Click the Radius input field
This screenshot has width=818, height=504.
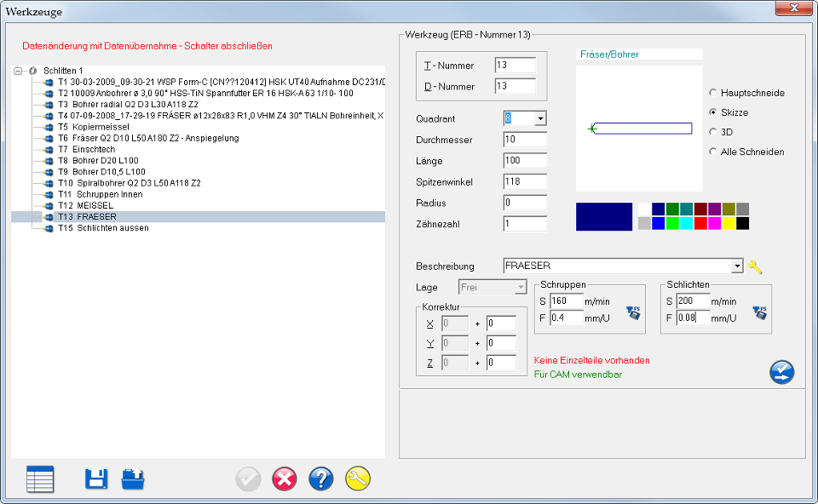[x=526, y=203]
